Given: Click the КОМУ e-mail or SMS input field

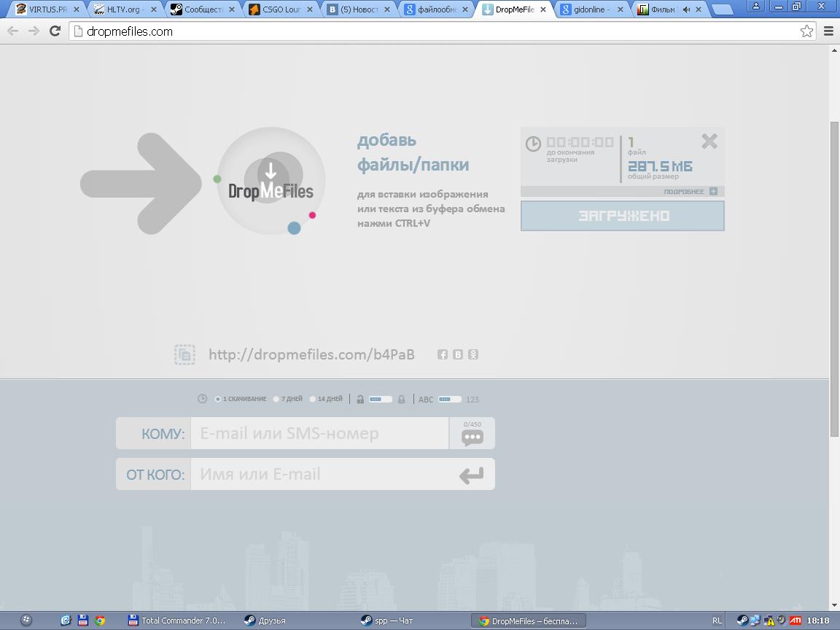Looking at the screenshot, I should [x=320, y=433].
